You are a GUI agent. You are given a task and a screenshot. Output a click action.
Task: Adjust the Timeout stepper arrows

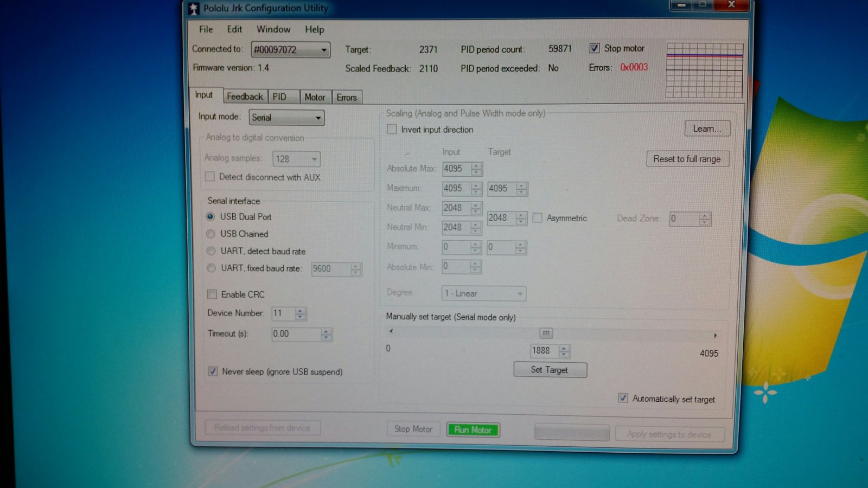326,335
